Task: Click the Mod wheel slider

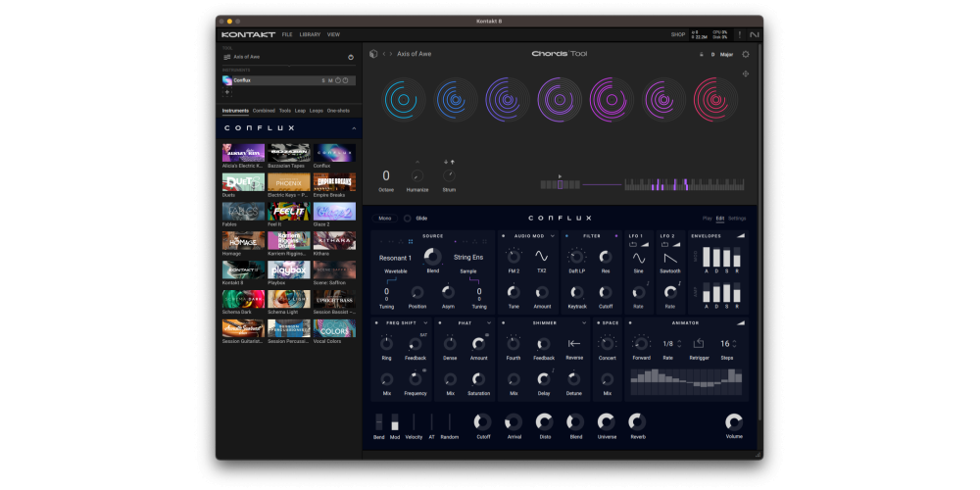Action: tap(394, 421)
